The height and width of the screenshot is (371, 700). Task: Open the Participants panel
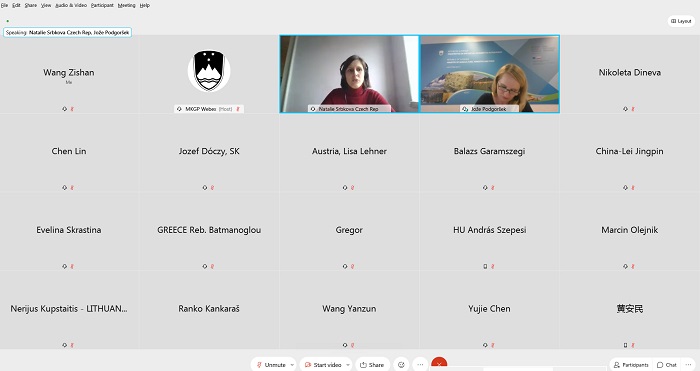pos(631,365)
